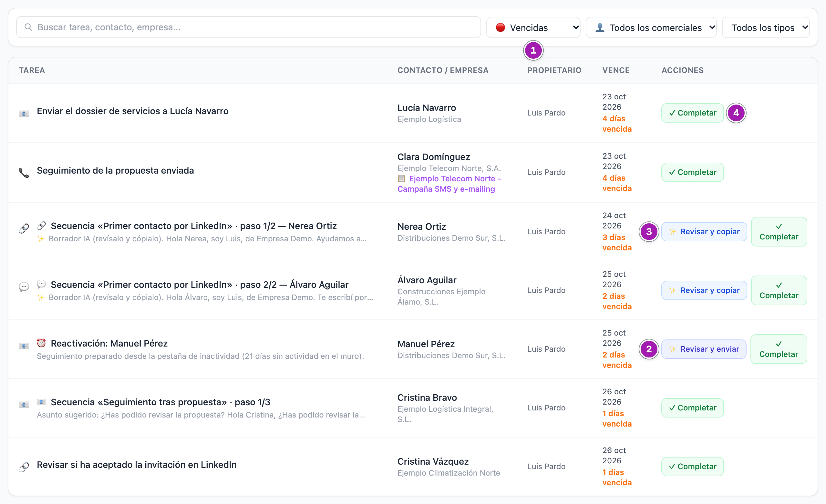Image resolution: width=826 pixels, height=504 pixels.
Task: Open Ejemplo Telecom Norte campaign link
Action: [x=449, y=184]
